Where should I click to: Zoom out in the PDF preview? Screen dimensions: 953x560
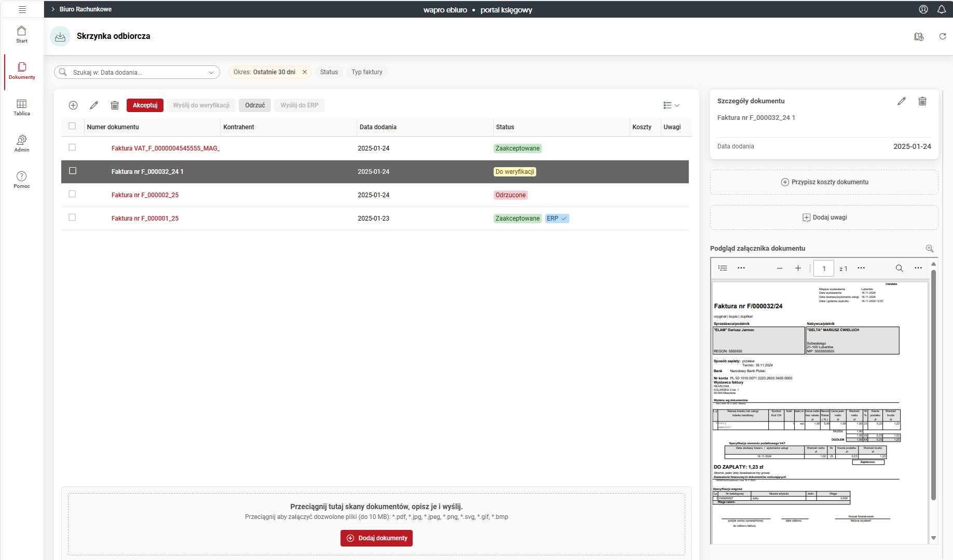[780, 268]
